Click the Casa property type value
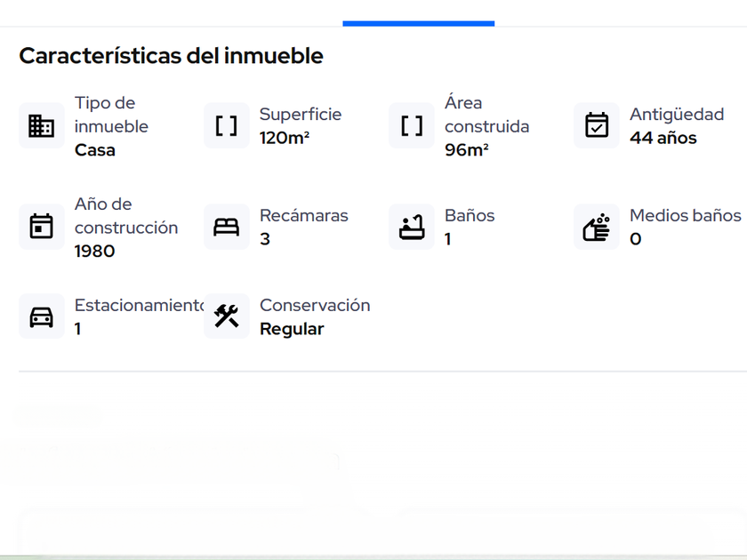747x560 pixels. point(95,150)
